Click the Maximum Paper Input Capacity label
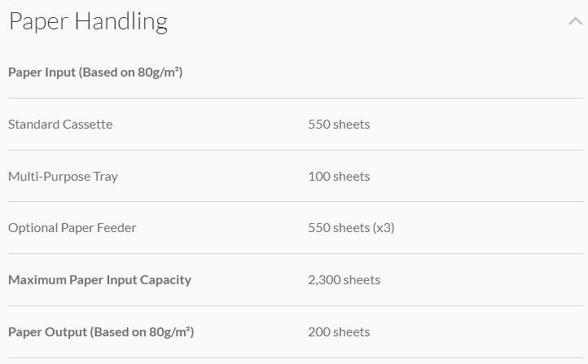This screenshot has height=364, width=588. 99,280
